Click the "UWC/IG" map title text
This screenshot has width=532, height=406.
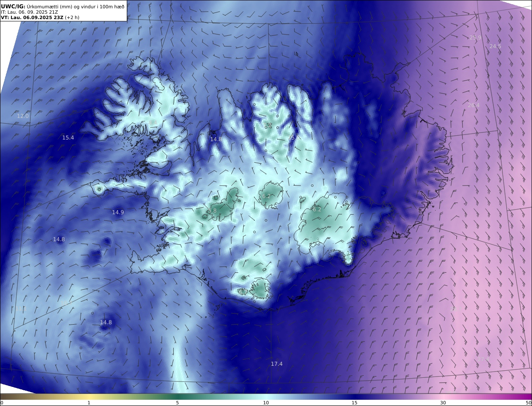tap(13, 6)
